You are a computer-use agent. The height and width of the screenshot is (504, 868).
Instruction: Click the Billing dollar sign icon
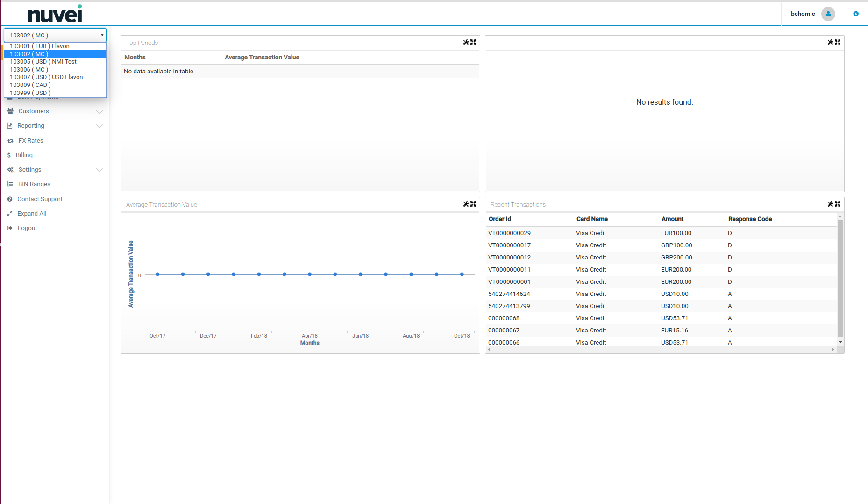[9, 155]
